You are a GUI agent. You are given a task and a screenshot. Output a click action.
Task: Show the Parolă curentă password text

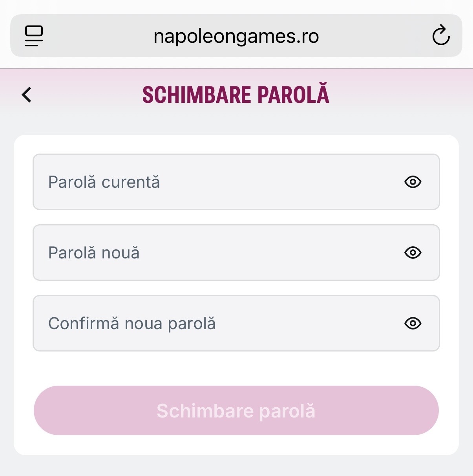pos(413,182)
